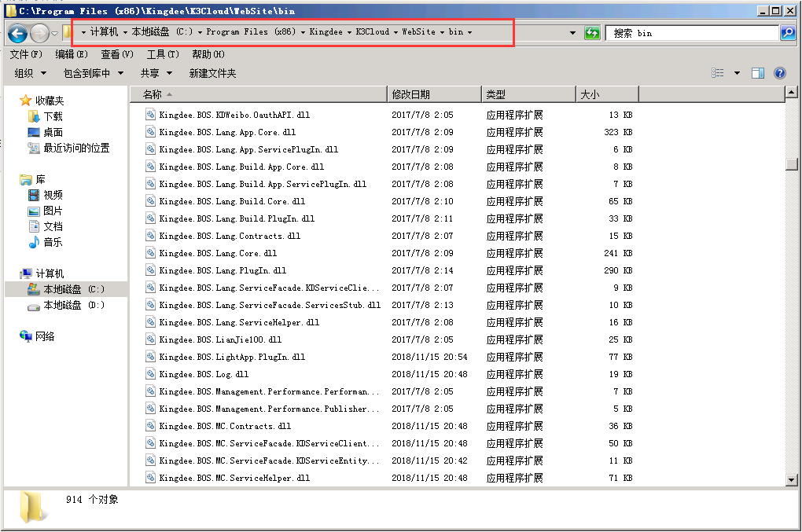Select WebSite breadcrumb segment
802x532 pixels.
coord(418,31)
